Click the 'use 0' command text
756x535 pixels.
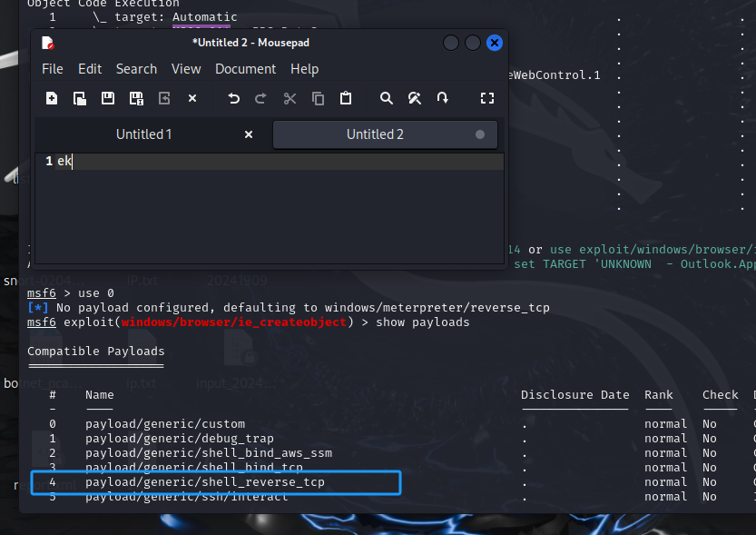point(96,293)
